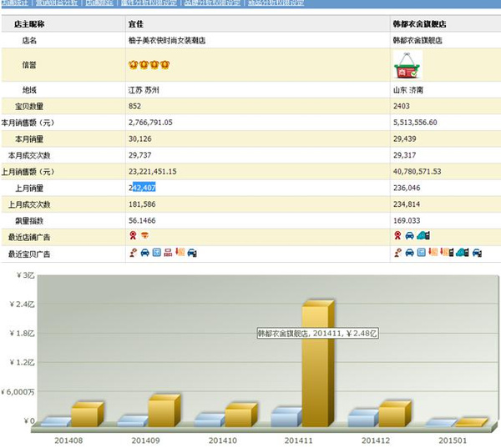Viewport: 501px width, 448px height.
Task: Click blue car icon in 宜佳 最近宝贝广告 row
Action: tap(144, 253)
